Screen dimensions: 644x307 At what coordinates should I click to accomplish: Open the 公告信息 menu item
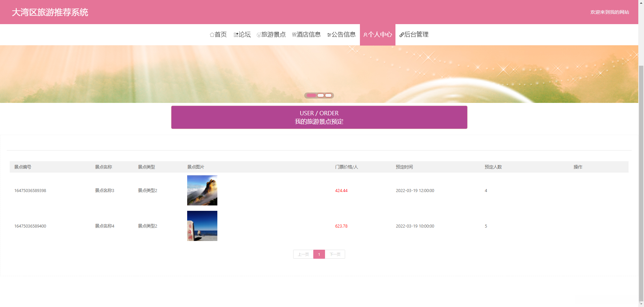point(341,35)
